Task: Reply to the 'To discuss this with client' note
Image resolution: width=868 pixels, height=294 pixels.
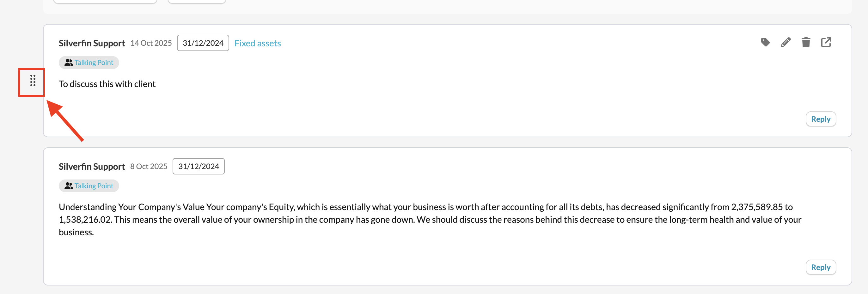Action: pyautogui.click(x=821, y=119)
